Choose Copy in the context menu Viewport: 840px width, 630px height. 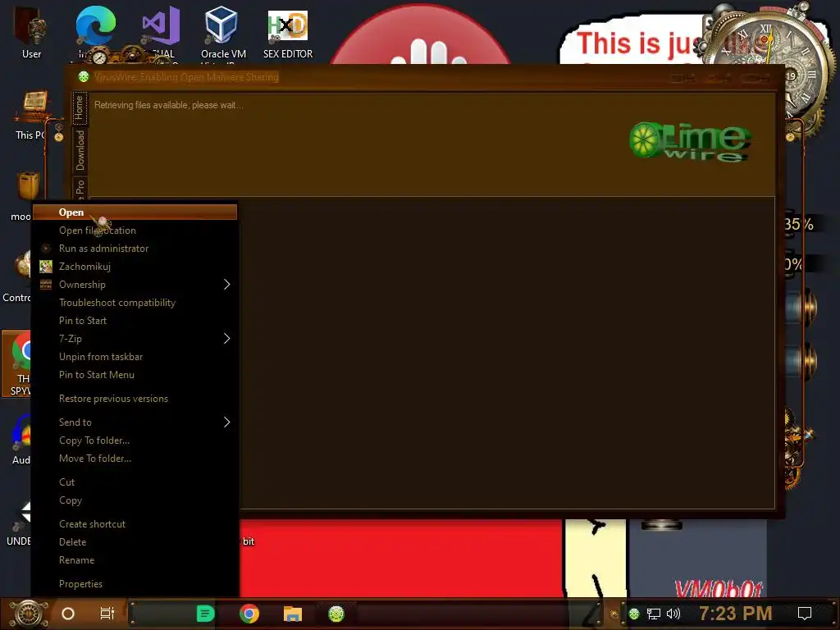click(x=135, y=500)
